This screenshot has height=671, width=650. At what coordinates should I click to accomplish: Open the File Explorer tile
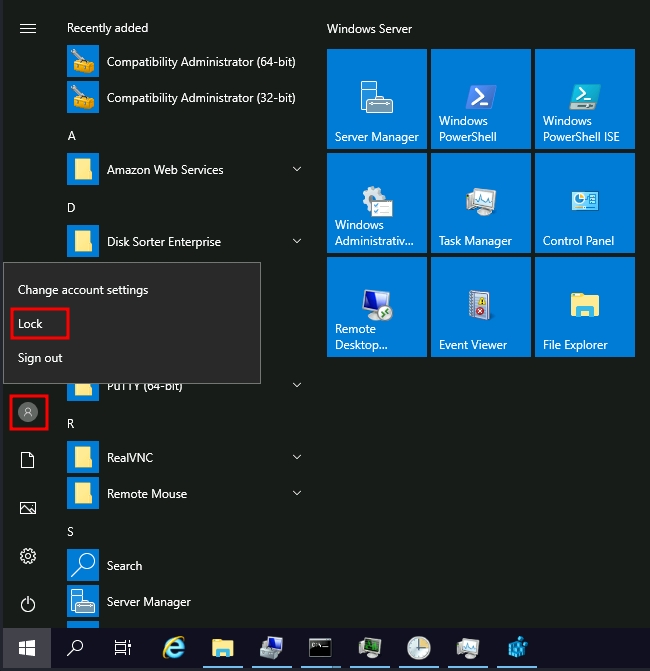[584, 307]
